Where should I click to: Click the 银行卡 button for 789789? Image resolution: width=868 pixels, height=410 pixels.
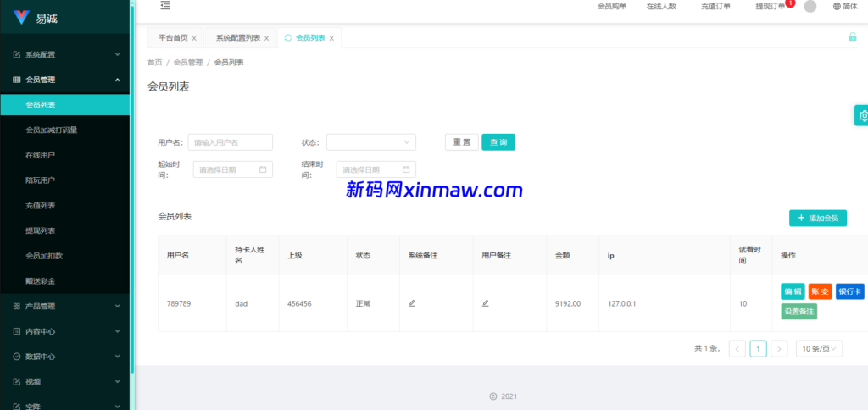pos(849,291)
